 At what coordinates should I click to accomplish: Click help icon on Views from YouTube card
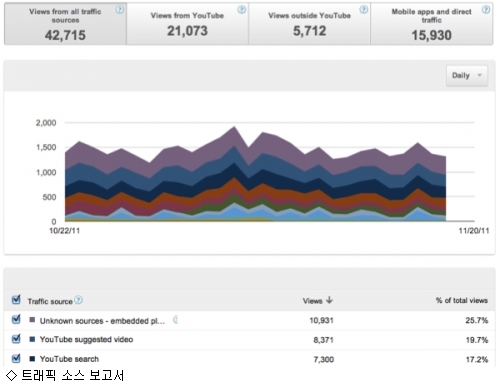click(242, 10)
